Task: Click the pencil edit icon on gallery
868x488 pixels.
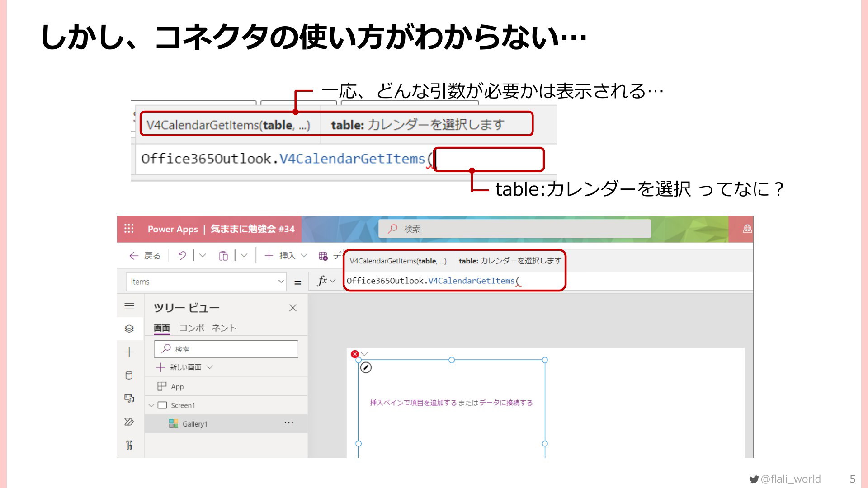Action: click(x=366, y=368)
